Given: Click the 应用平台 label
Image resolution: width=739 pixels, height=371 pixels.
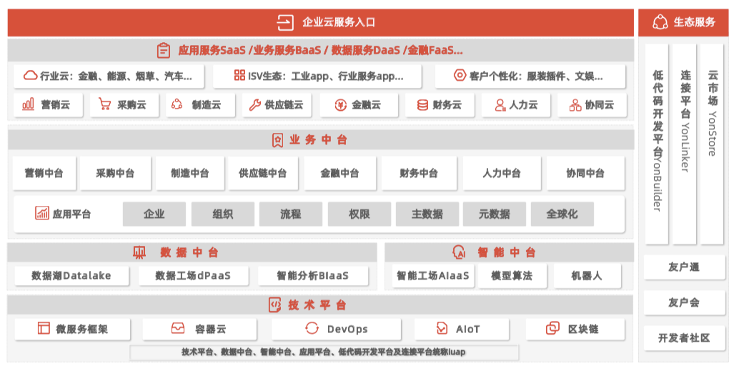Looking at the screenshot, I should coord(72,214).
